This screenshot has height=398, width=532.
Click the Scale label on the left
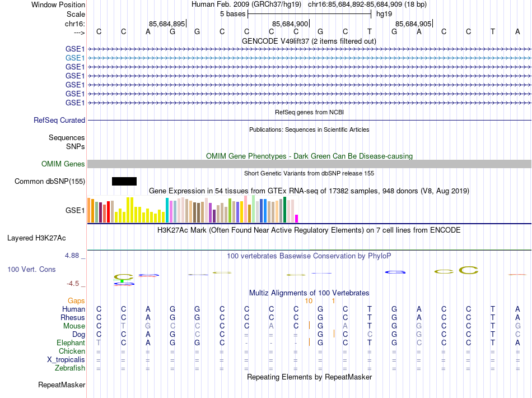coord(76,14)
